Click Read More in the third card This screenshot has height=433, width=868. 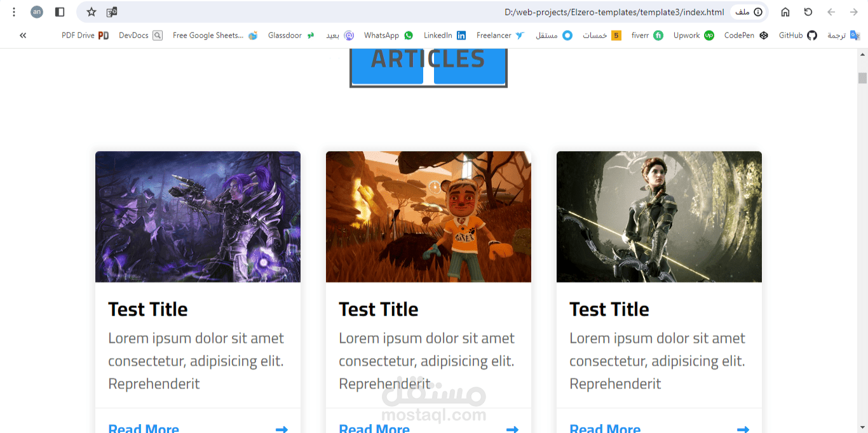[x=605, y=429]
